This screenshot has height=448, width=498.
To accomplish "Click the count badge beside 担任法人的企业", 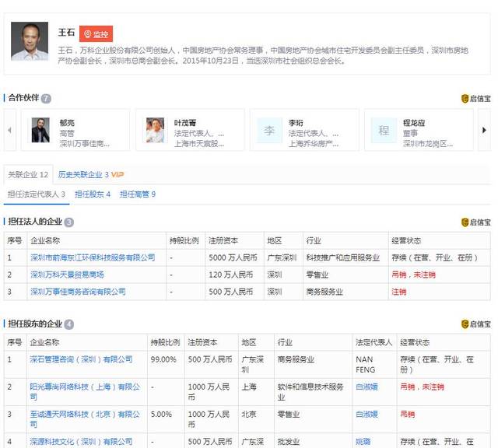I will (x=69, y=222).
